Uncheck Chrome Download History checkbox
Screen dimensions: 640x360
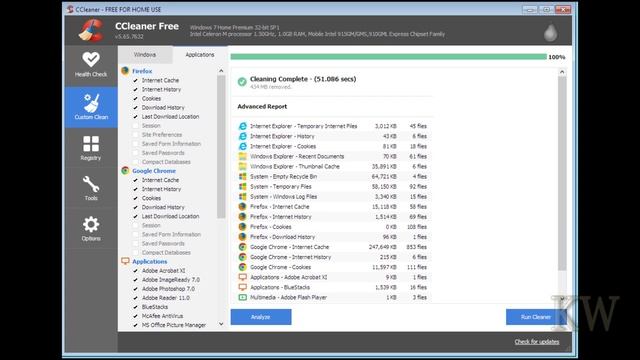(x=136, y=207)
